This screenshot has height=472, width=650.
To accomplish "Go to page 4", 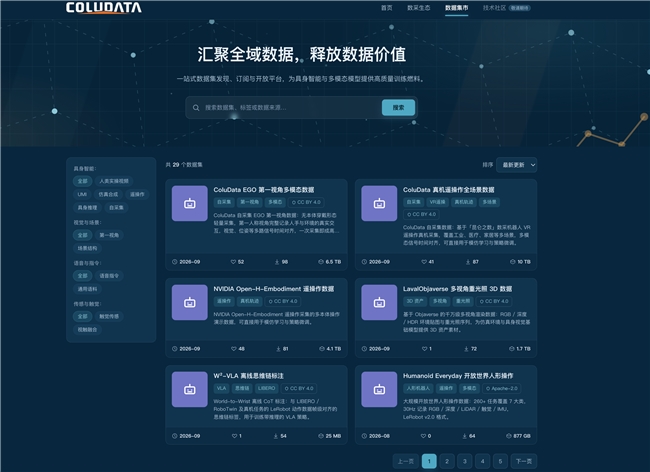I will point(483,461).
